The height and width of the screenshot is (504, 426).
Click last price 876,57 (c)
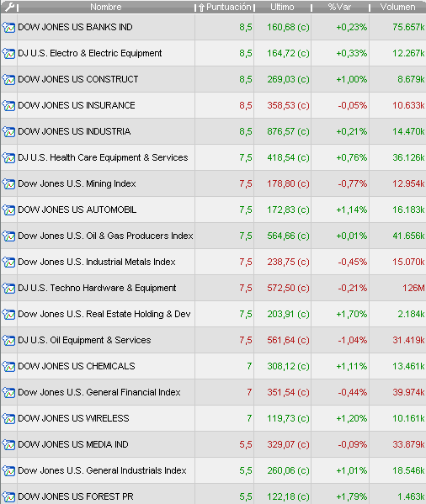pos(288,131)
